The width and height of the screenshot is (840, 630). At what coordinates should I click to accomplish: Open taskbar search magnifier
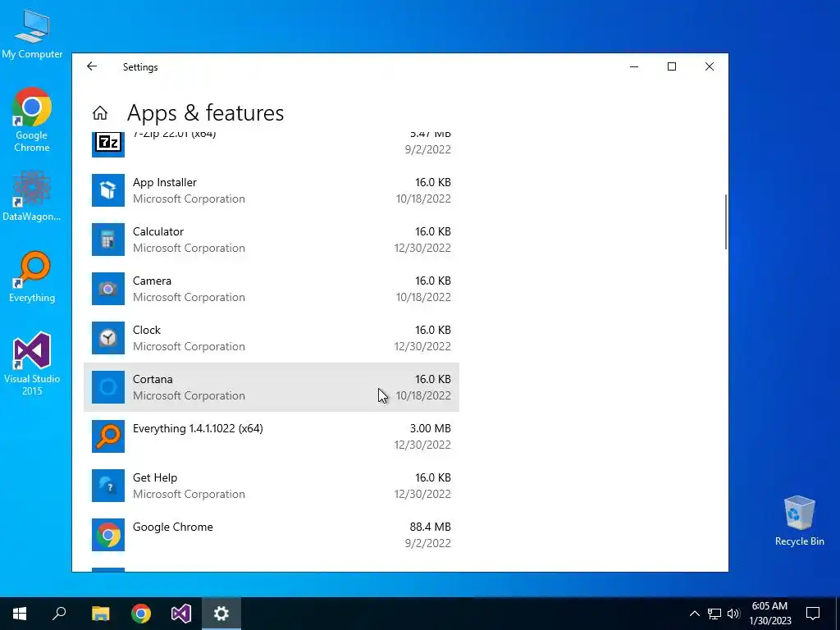click(x=59, y=614)
